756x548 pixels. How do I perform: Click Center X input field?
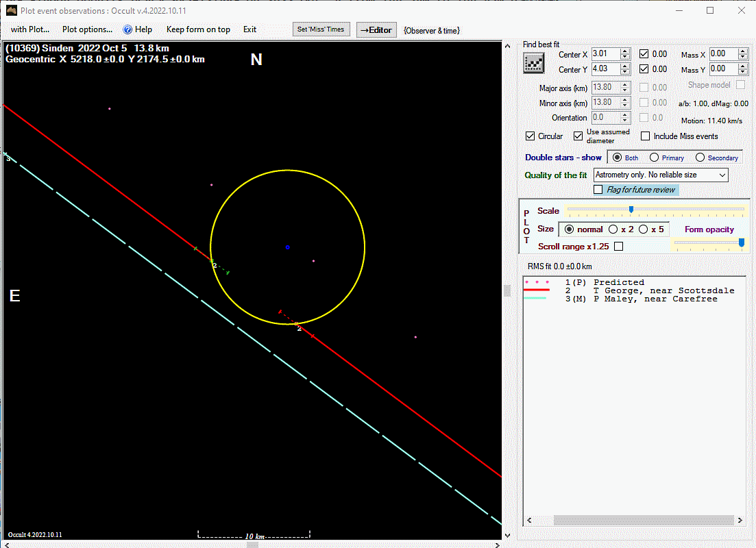coord(606,54)
